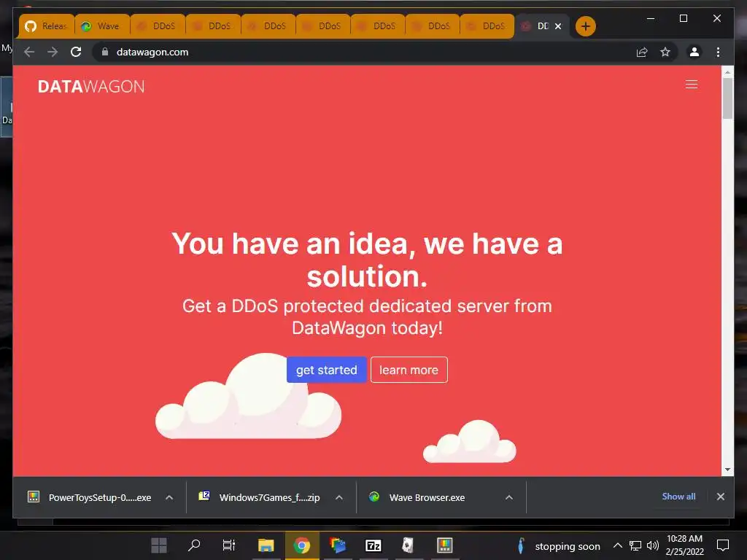The image size is (747, 560).
Task: Expand options for Wave Browser.exe download
Action: 508,497
